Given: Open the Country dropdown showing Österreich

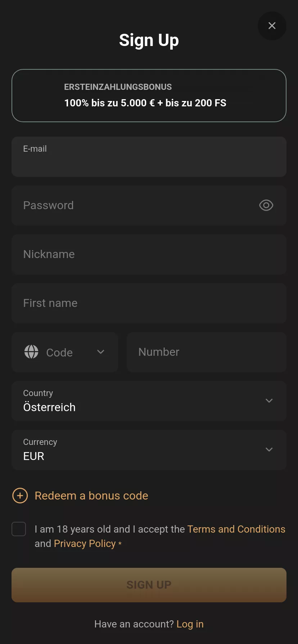Looking at the screenshot, I should 149,401.
